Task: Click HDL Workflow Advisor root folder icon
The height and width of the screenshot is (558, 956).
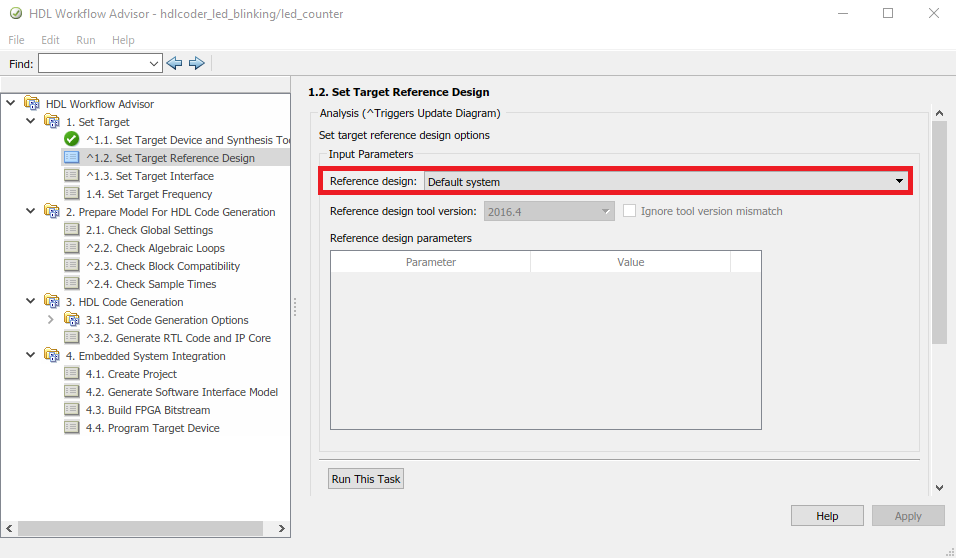Action: coord(32,104)
